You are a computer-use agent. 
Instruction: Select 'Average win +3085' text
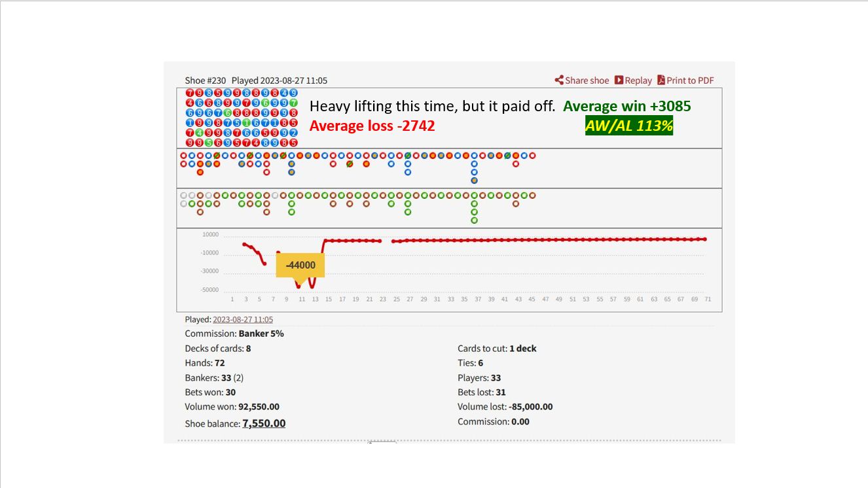(627, 106)
